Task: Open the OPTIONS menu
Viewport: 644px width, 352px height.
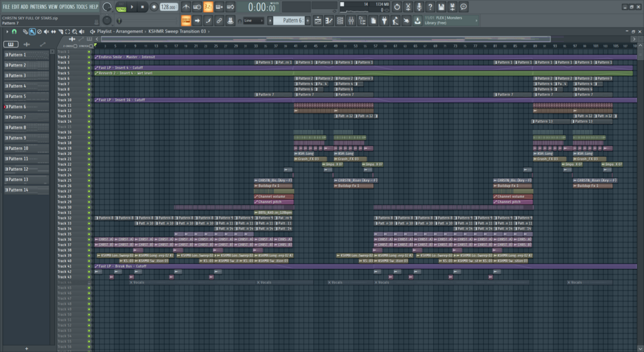Action: pyautogui.click(x=67, y=7)
